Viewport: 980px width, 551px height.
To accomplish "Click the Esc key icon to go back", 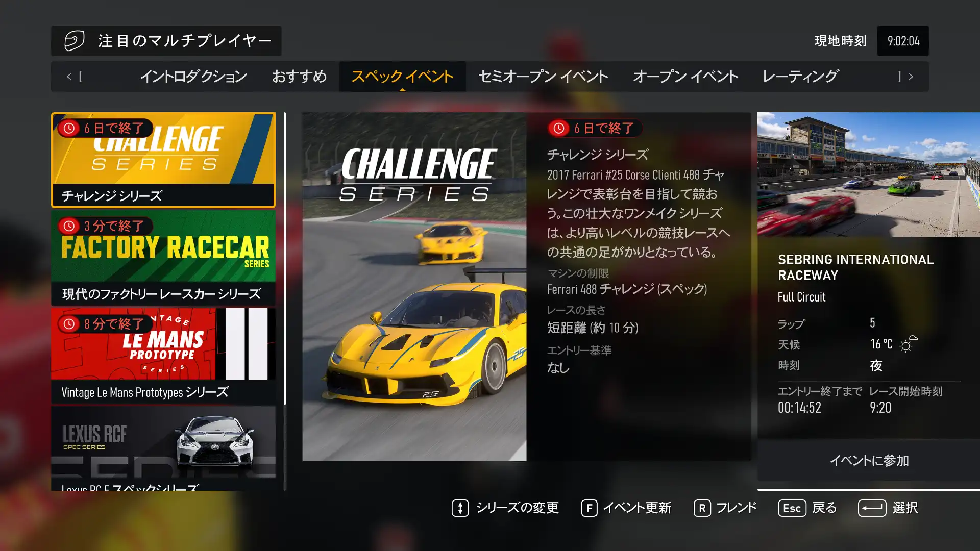I will [792, 508].
